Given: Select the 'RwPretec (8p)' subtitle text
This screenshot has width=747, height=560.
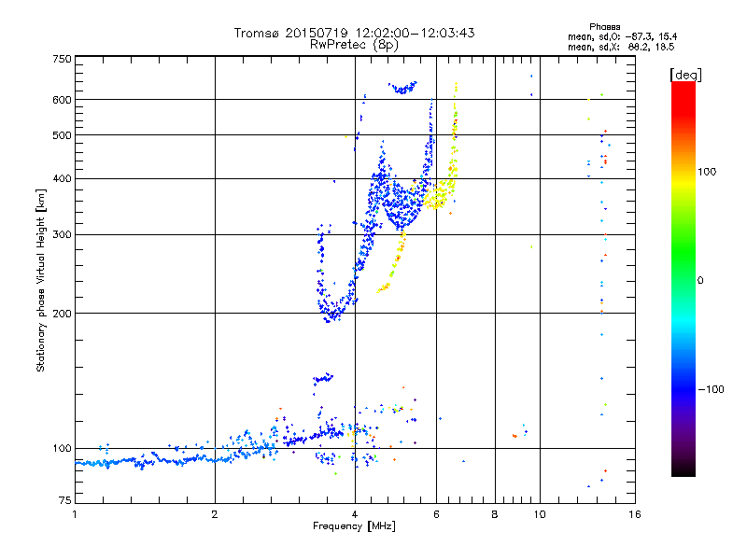Looking at the screenshot, I should 354,45.
